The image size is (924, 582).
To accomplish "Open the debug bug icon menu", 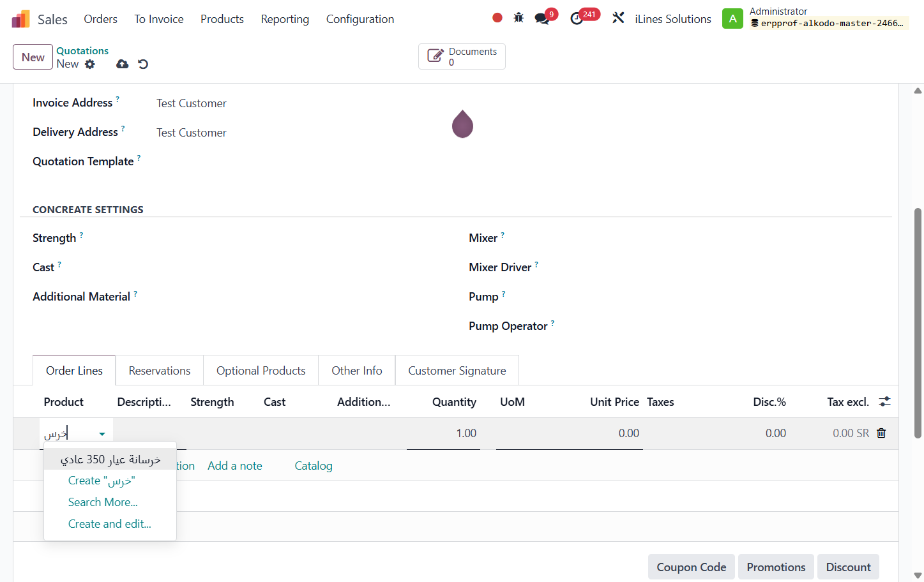I will (519, 18).
